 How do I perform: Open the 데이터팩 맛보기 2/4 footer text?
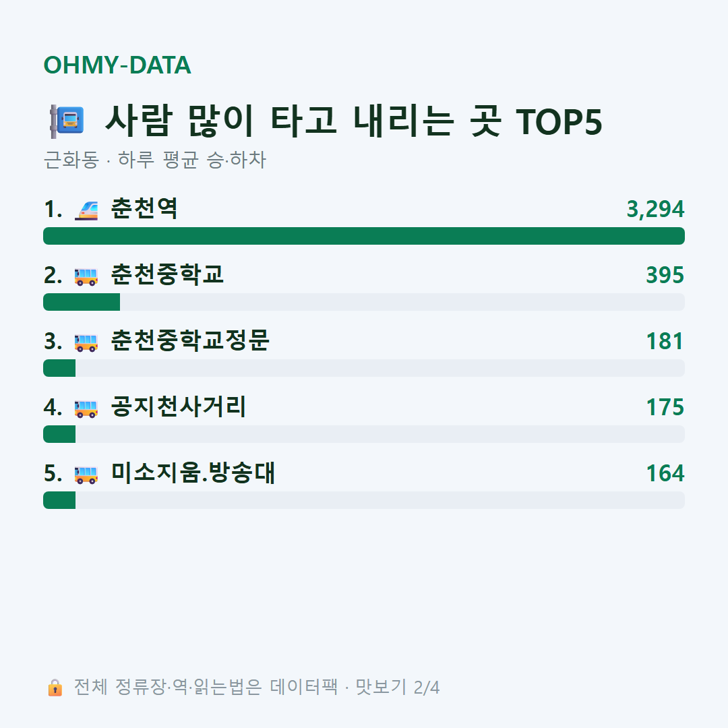pyautogui.click(x=256, y=687)
